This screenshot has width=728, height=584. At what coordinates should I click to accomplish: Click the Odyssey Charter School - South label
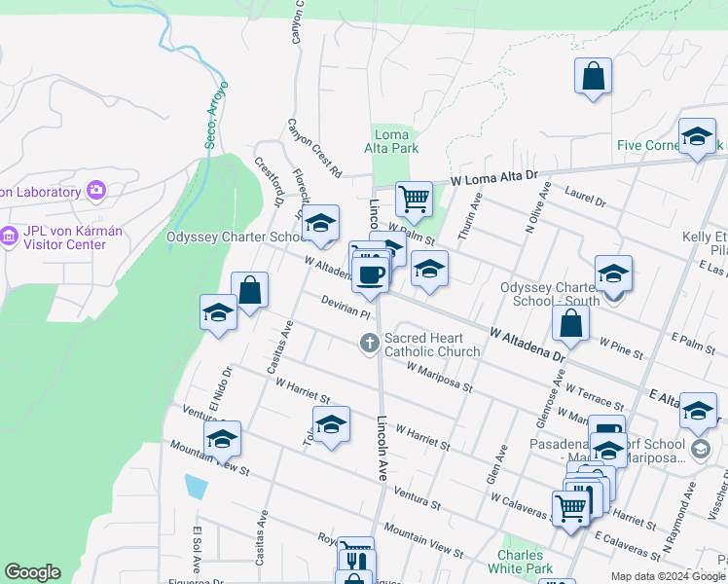551,294
